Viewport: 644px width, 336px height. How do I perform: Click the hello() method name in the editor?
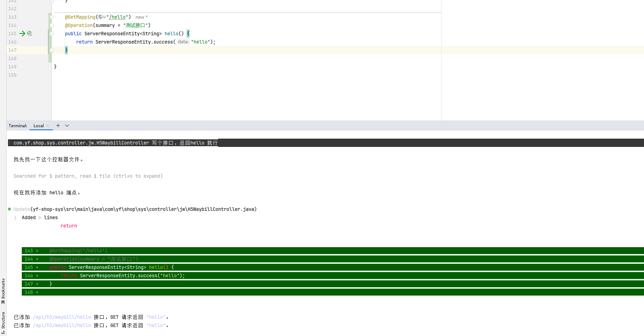pyautogui.click(x=171, y=34)
